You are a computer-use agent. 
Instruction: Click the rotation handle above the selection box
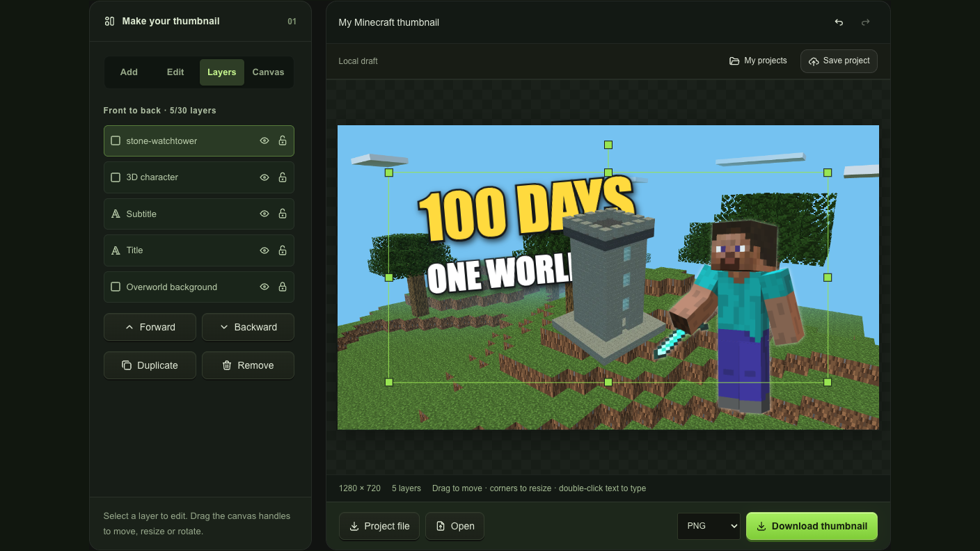pos(608,145)
